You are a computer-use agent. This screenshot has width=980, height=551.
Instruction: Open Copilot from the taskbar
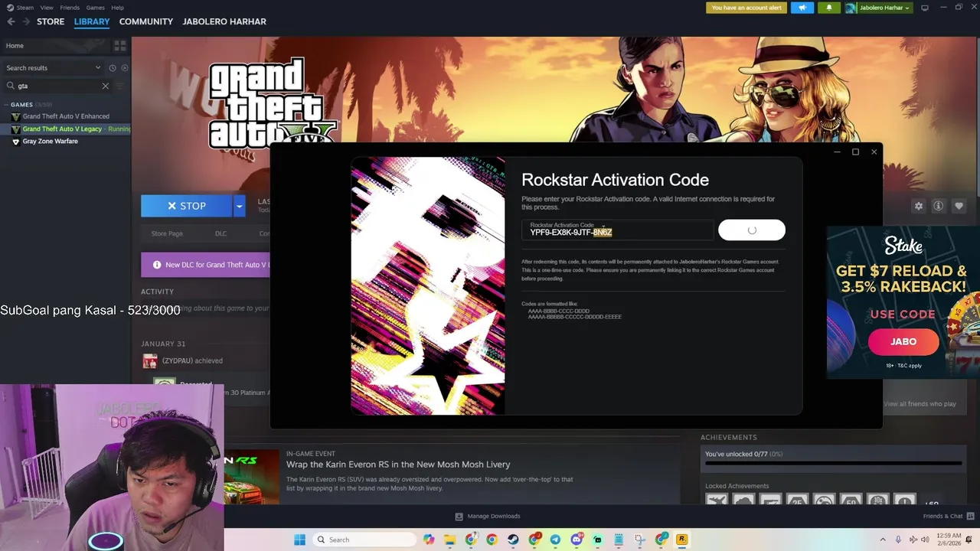point(429,540)
